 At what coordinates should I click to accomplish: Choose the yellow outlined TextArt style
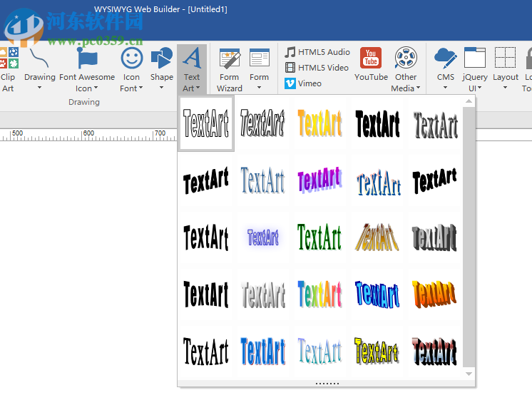pos(377,352)
